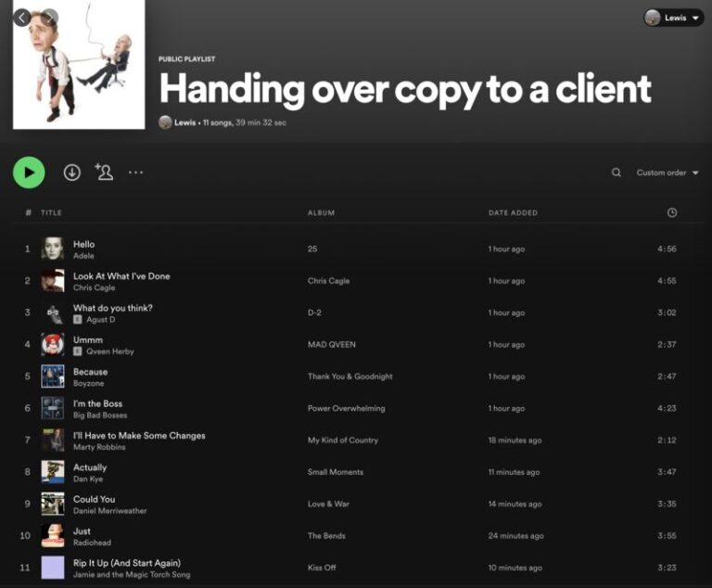
Task: Go back with the left arrow
Action: (22, 18)
